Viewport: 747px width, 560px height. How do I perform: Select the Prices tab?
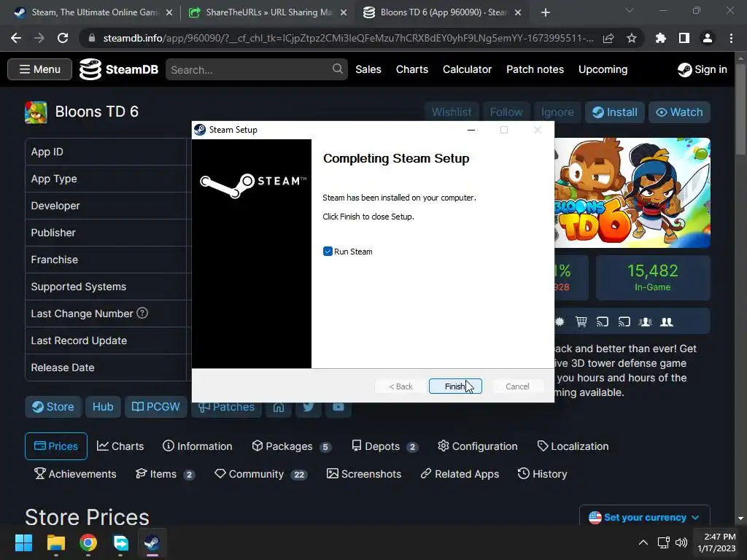tap(56, 446)
